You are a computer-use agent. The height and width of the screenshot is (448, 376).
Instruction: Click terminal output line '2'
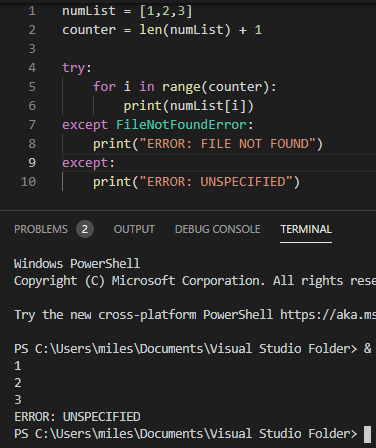(18, 383)
